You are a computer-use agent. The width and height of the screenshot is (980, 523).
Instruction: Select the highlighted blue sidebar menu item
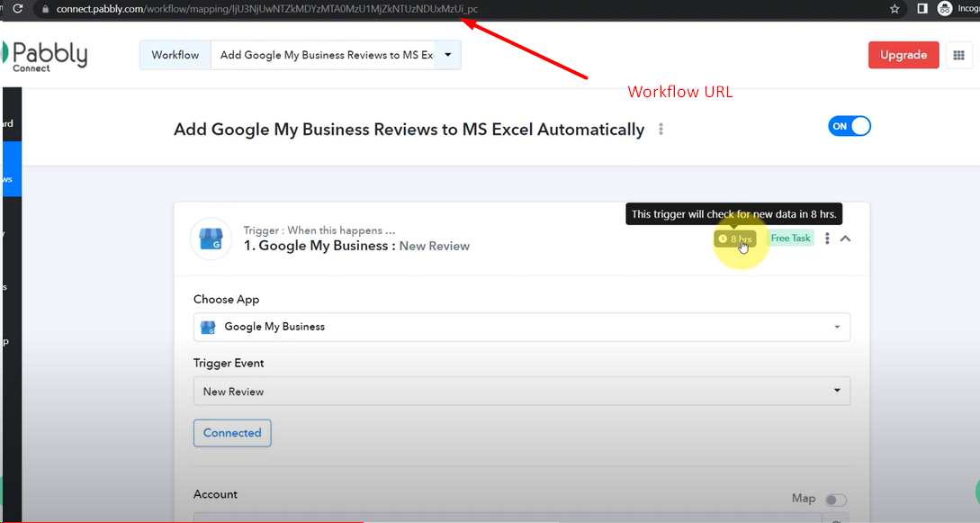click(12, 168)
